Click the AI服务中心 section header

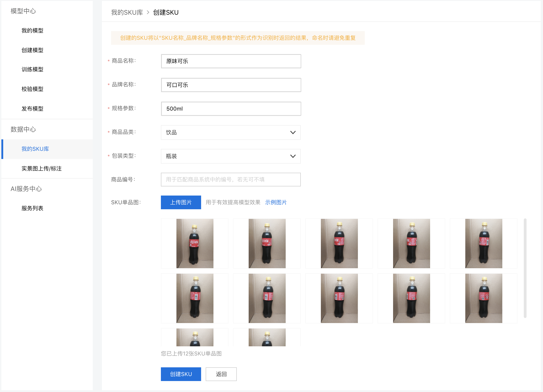tap(26, 189)
